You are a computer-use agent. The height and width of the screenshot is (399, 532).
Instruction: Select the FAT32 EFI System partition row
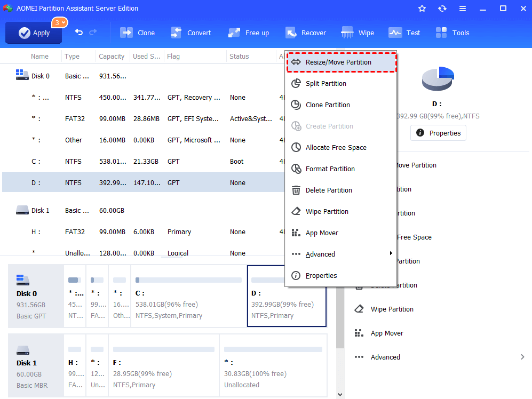click(143, 119)
